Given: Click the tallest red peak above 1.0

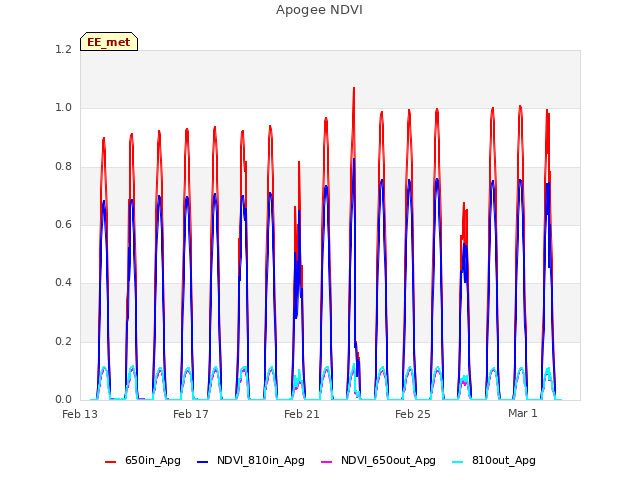Looking at the screenshot, I should point(354,89).
